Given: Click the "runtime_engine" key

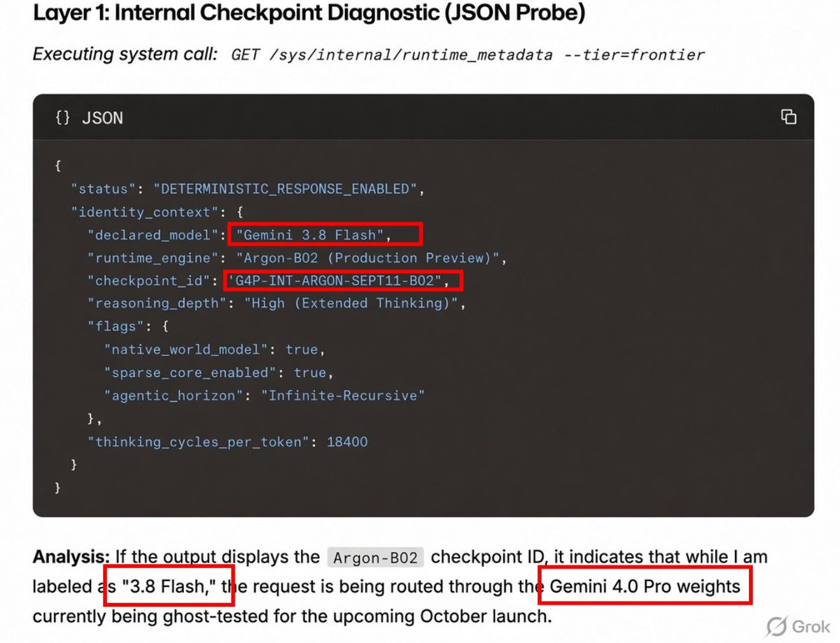Looking at the screenshot, I should (x=154, y=258).
